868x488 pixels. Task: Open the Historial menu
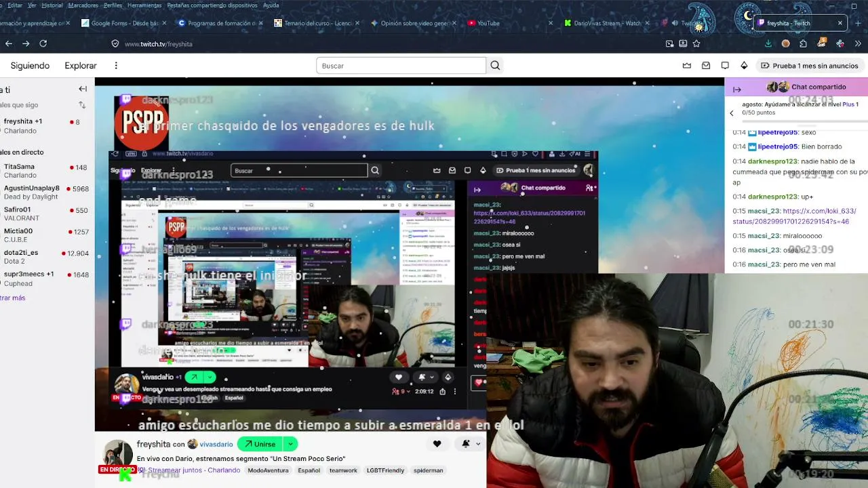[x=52, y=5]
